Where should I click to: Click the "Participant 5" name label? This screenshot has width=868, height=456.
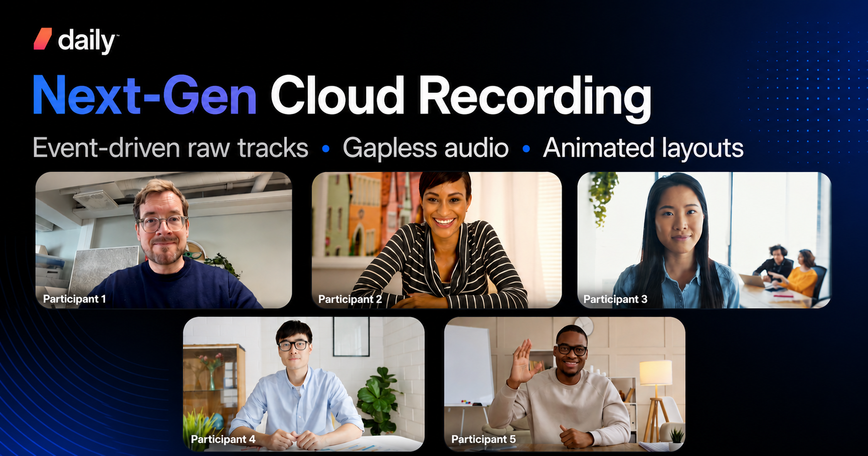click(483, 439)
